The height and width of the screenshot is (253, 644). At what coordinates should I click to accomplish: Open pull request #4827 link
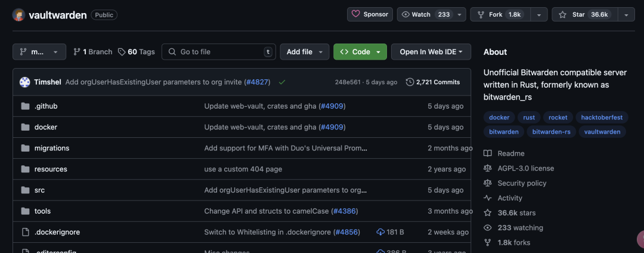click(258, 82)
